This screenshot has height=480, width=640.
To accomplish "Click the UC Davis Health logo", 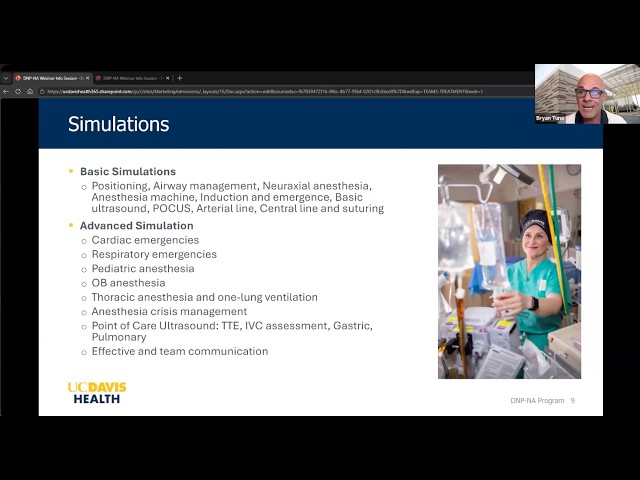I will point(97,393).
